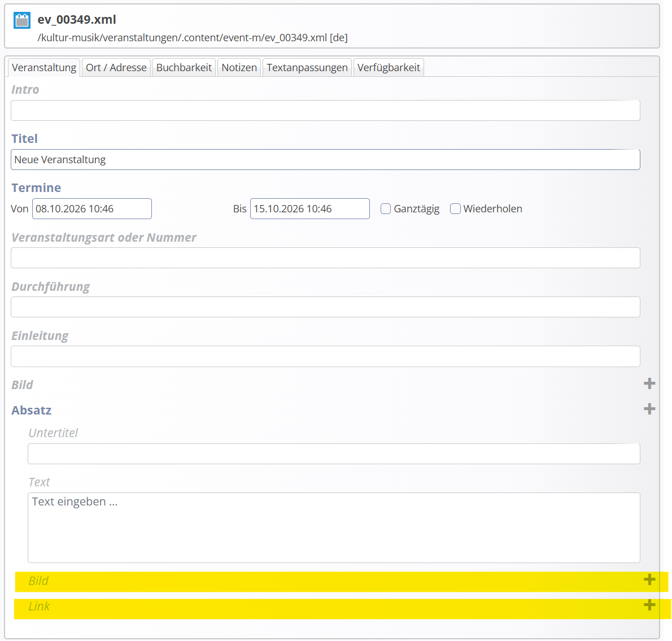The image size is (672, 641).
Task: Add a paragraph with the Absatz plus icon
Action: tap(649, 409)
